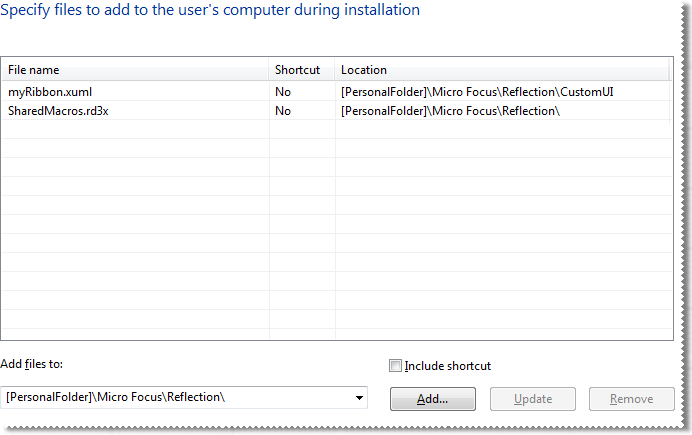
Task: Select the SharedMacros.rd3x file row
Action: coord(58,111)
